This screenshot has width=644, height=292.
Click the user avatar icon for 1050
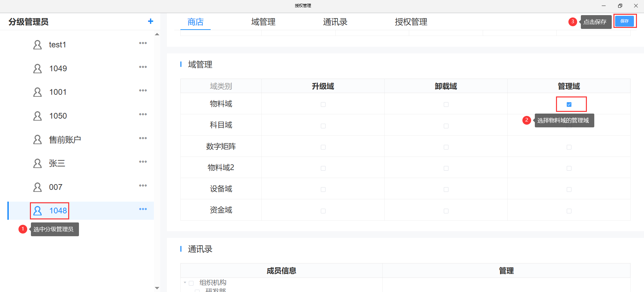(38, 116)
